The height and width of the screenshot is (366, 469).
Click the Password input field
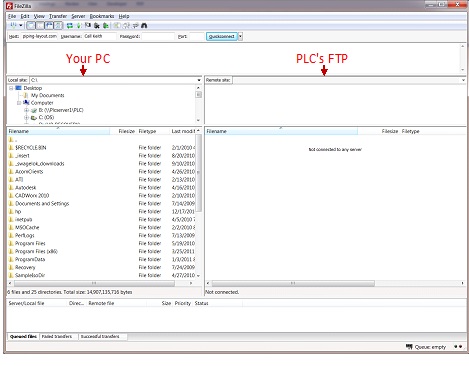pos(158,36)
